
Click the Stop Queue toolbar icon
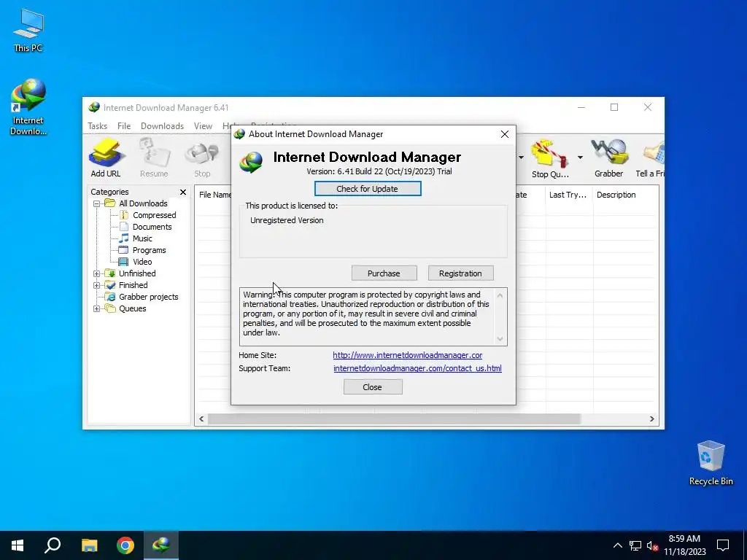coord(550,158)
